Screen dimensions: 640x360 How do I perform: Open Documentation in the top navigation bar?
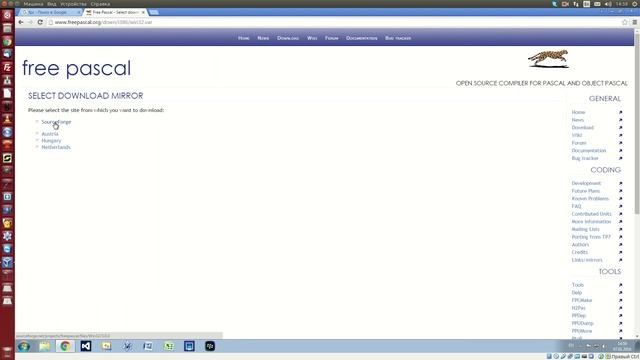click(x=362, y=38)
